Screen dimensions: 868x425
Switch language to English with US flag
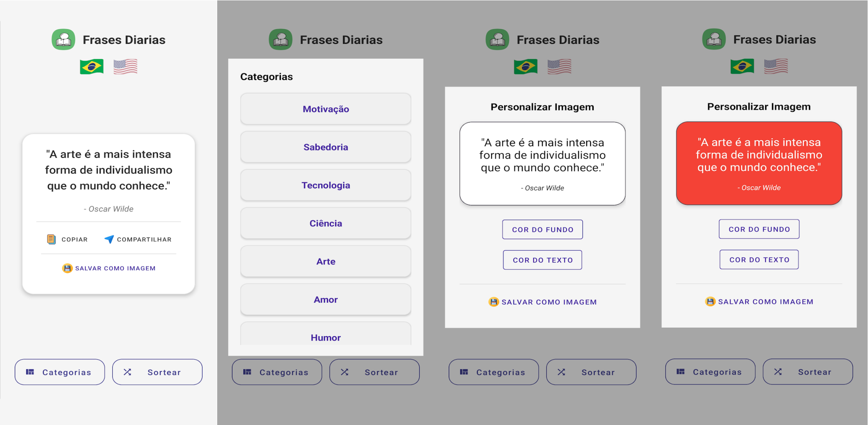[x=125, y=66]
